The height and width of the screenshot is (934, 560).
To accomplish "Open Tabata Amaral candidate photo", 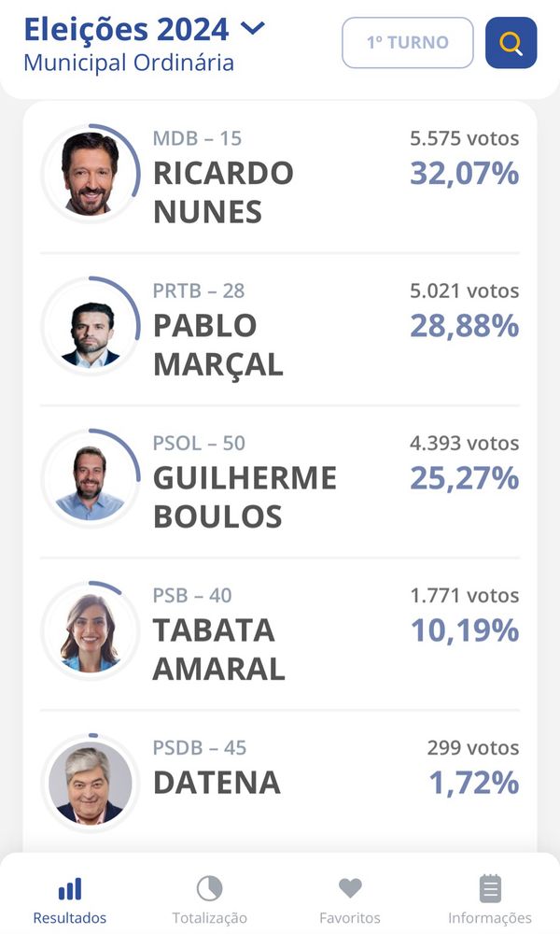I will pos(91,630).
